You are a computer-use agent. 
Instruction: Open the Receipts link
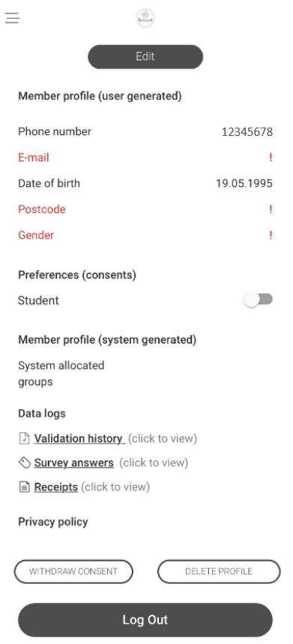(x=55, y=487)
